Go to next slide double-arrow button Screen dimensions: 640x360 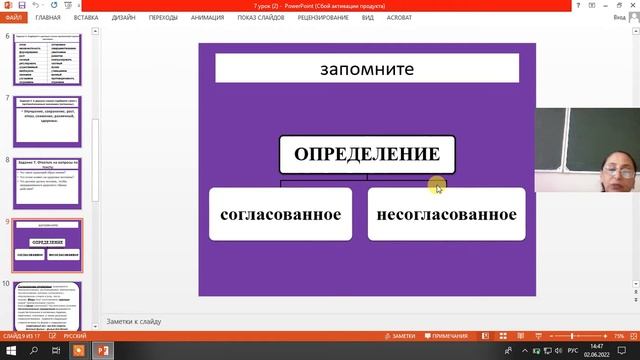pyautogui.click(x=636, y=300)
